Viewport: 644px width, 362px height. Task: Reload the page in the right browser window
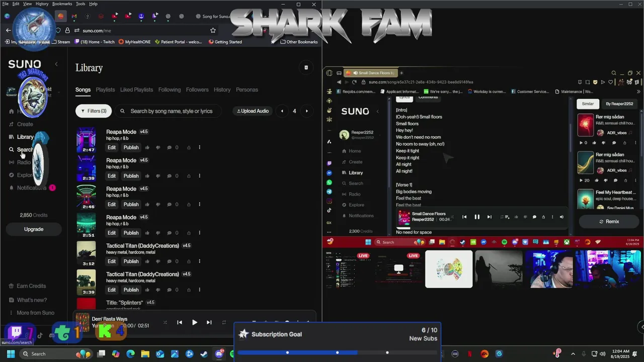tap(354, 82)
